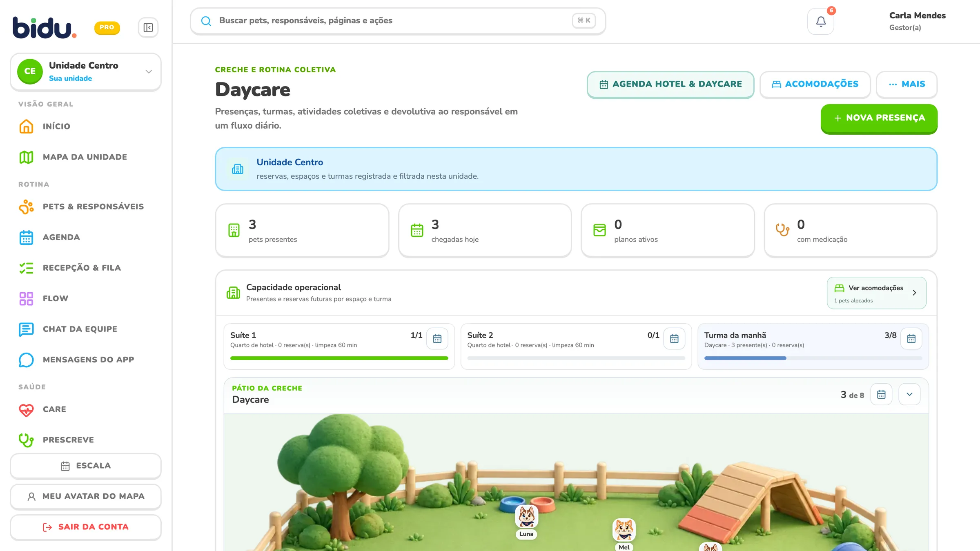Open calendar for Turma da manhã
Screen dimensions: 980x551
coord(911,338)
